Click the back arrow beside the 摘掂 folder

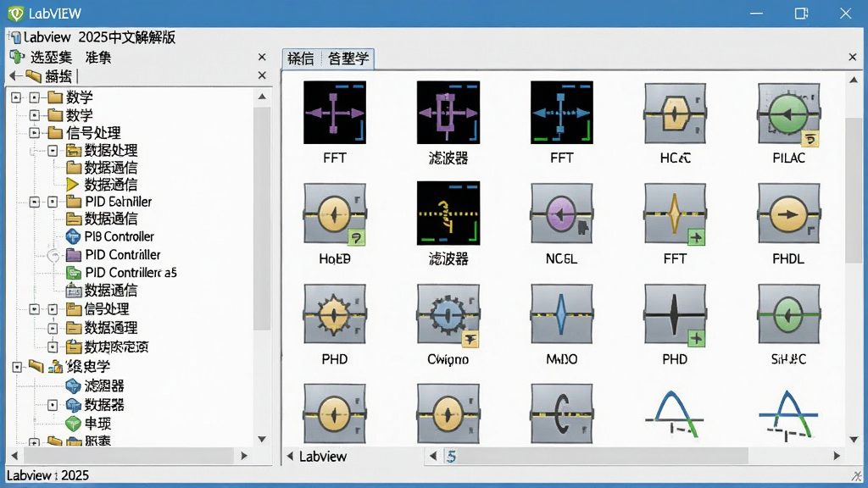point(15,75)
